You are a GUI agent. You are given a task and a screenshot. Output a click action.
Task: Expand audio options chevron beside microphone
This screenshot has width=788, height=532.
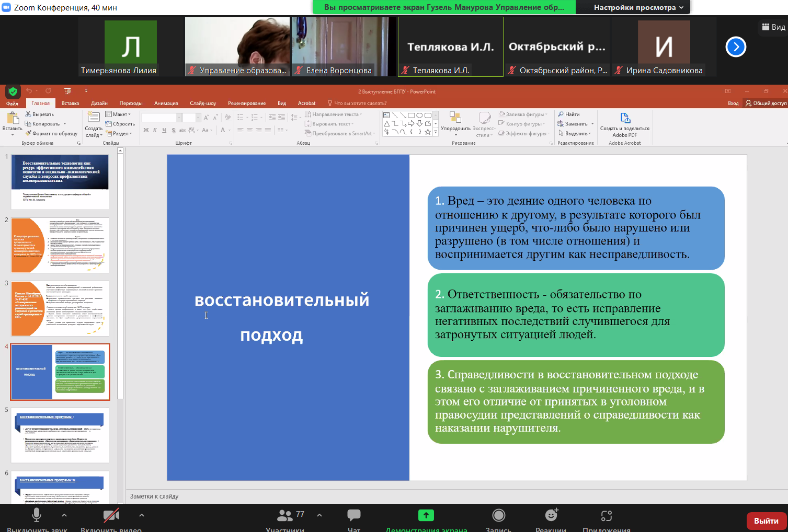(x=64, y=515)
